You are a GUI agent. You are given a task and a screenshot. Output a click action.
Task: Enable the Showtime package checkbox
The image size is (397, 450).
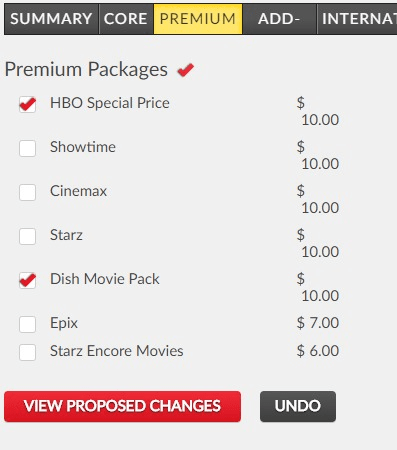27,148
